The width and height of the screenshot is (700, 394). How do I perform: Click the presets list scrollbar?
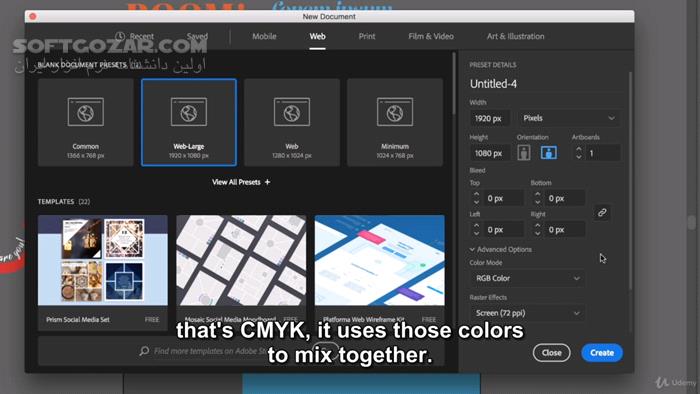pos(454,83)
